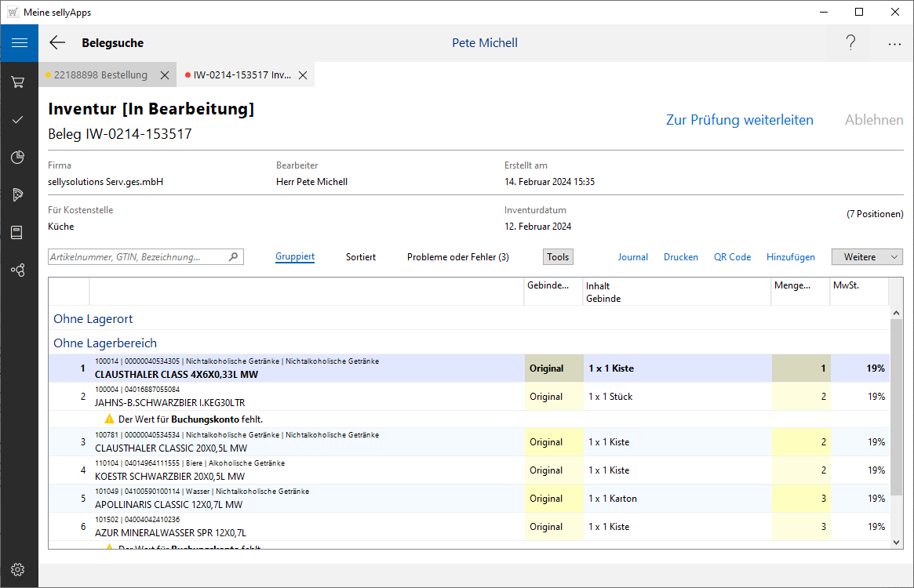Open the share connections sidebar icon
914x588 pixels.
pyautogui.click(x=19, y=270)
